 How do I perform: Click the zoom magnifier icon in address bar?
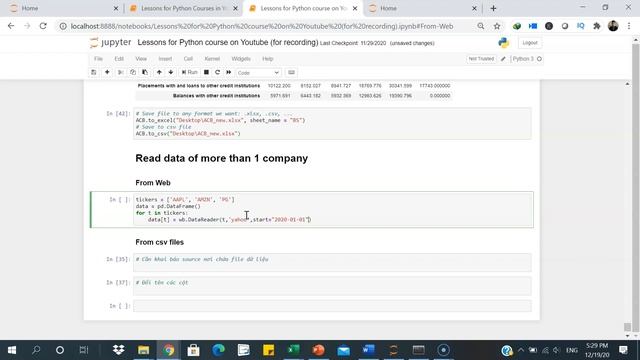click(481, 26)
